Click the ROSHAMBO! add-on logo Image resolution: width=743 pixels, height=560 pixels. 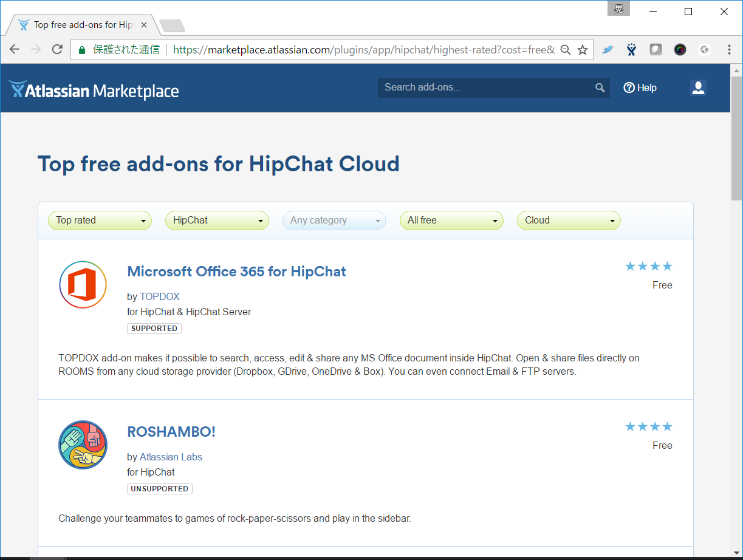[83, 445]
